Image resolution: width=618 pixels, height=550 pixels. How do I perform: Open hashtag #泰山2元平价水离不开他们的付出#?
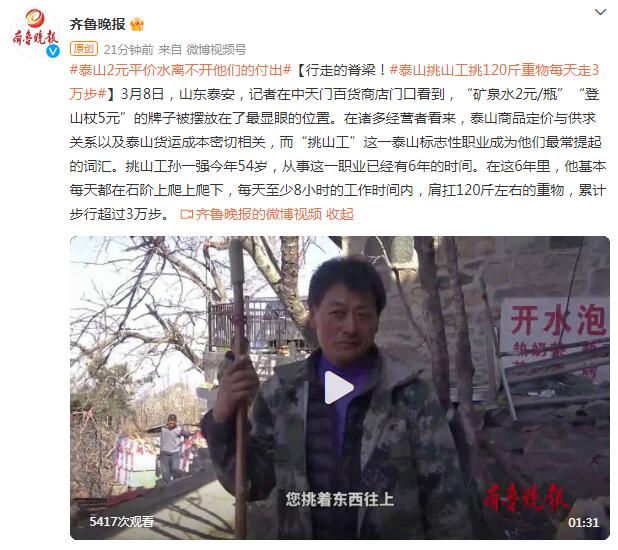point(181,70)
